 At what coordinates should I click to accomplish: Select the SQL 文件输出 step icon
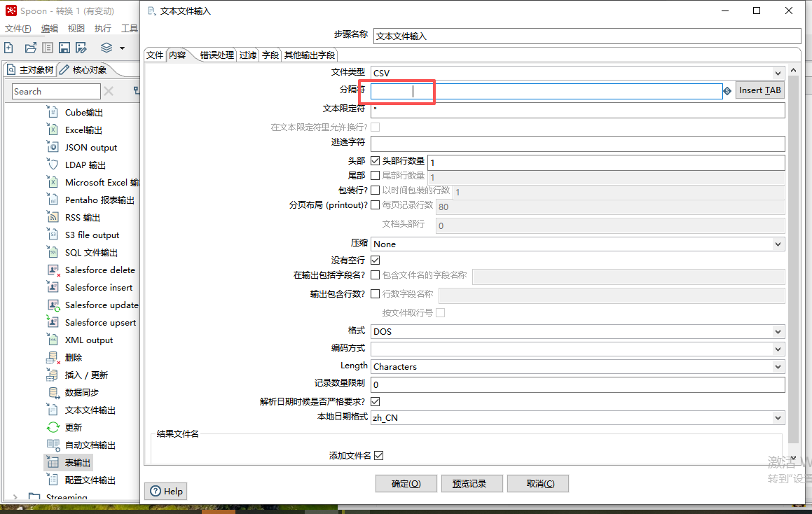(x=53, y=252)
